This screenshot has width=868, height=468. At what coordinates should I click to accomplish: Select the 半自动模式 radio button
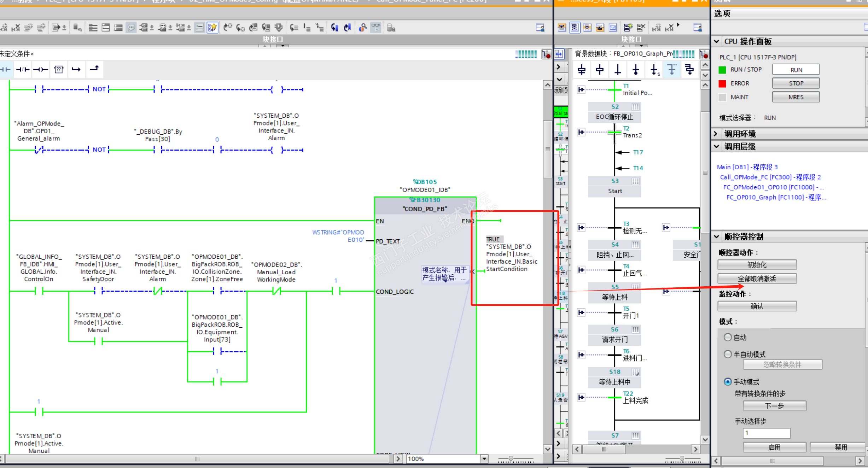click(728, 354)
